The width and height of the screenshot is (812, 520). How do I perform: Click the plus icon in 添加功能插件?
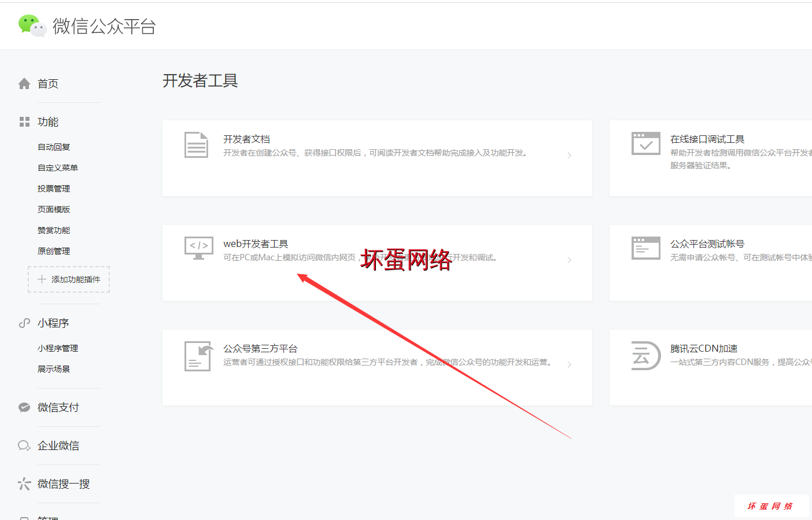[x=42, y=279]
